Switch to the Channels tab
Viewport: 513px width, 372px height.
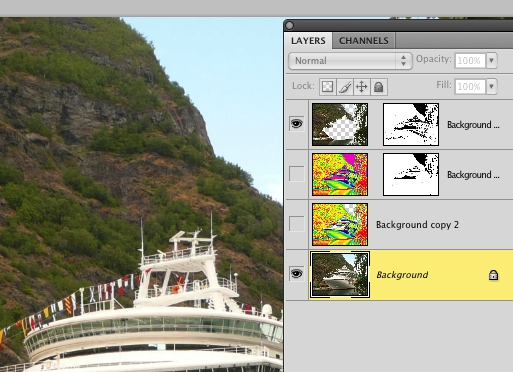click(364, 41)
